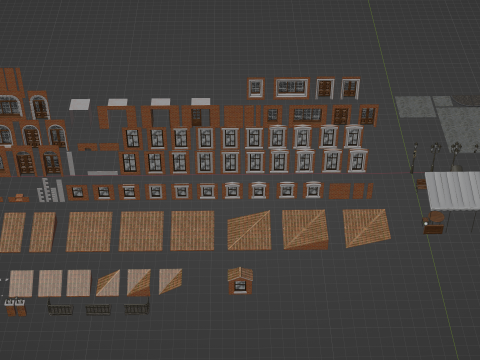Select the large grey paving tile at right
Screen dimensions: 480x360
[x=458, y=129]
